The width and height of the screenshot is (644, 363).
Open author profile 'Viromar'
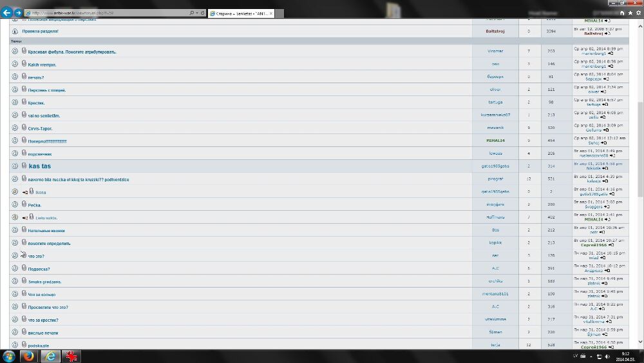click(495, 52)
